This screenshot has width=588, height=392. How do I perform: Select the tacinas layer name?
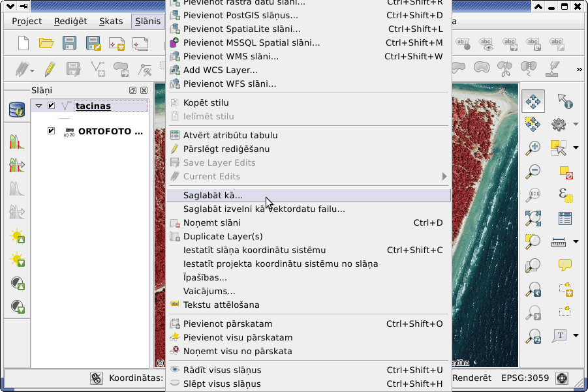93,106
